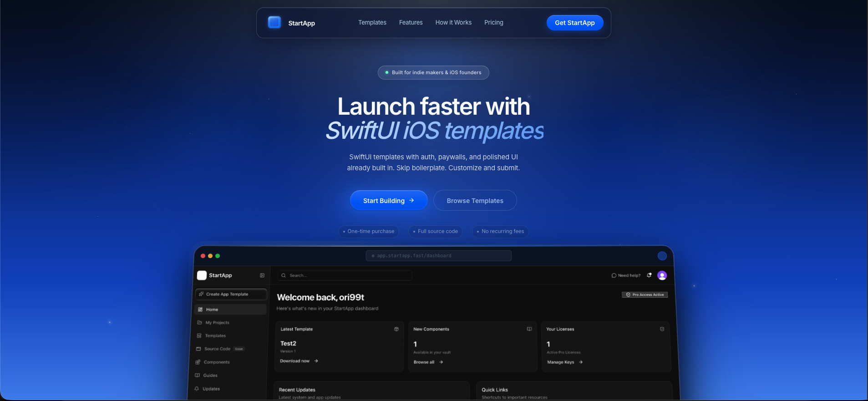Click the 'Test2' template name
Image resolution: width=868 pixels, height=401 pixels.
288,344
